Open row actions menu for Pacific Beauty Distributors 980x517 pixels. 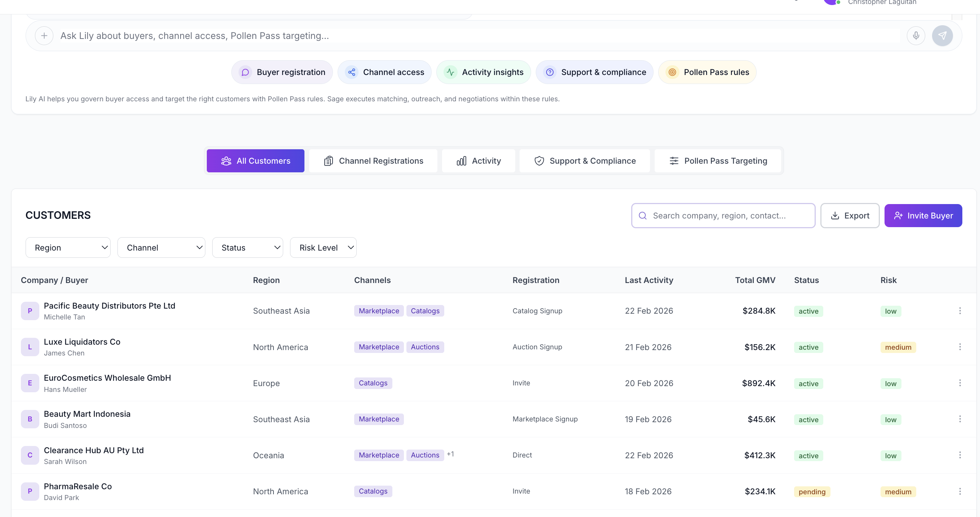pyautogui.click(x=960, y=311)
